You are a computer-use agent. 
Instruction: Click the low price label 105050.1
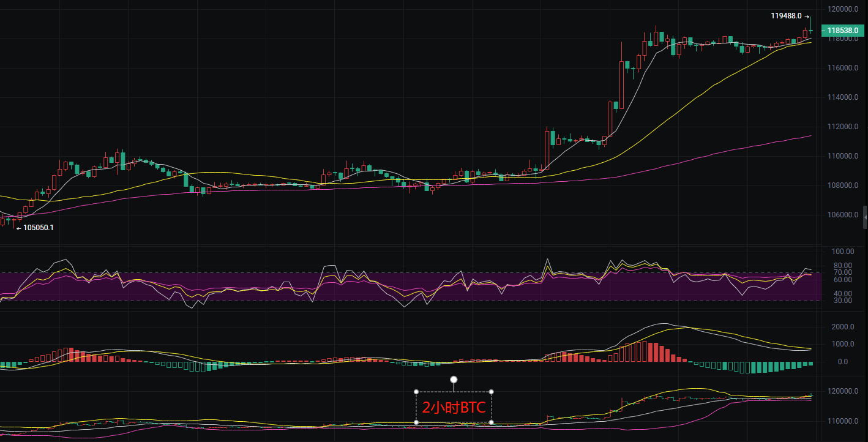click(x=39, y=228)
